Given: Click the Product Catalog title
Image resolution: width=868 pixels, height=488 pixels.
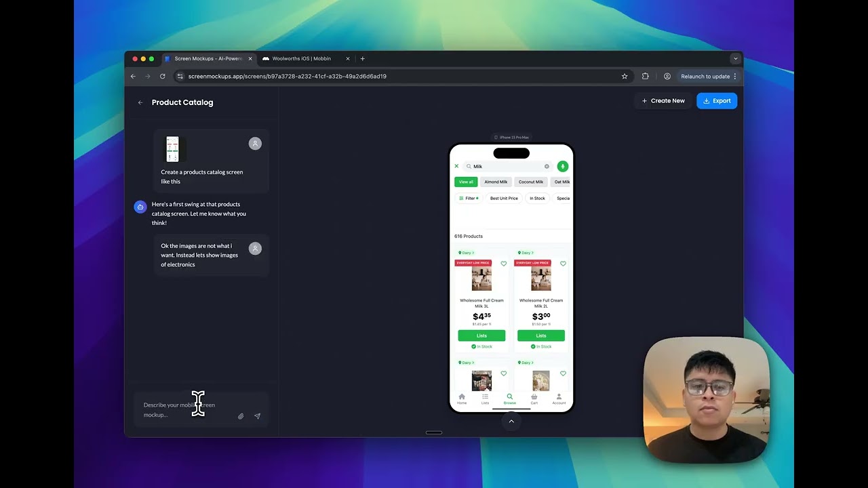Looking at the screenshot, I should tap(182, 102).
